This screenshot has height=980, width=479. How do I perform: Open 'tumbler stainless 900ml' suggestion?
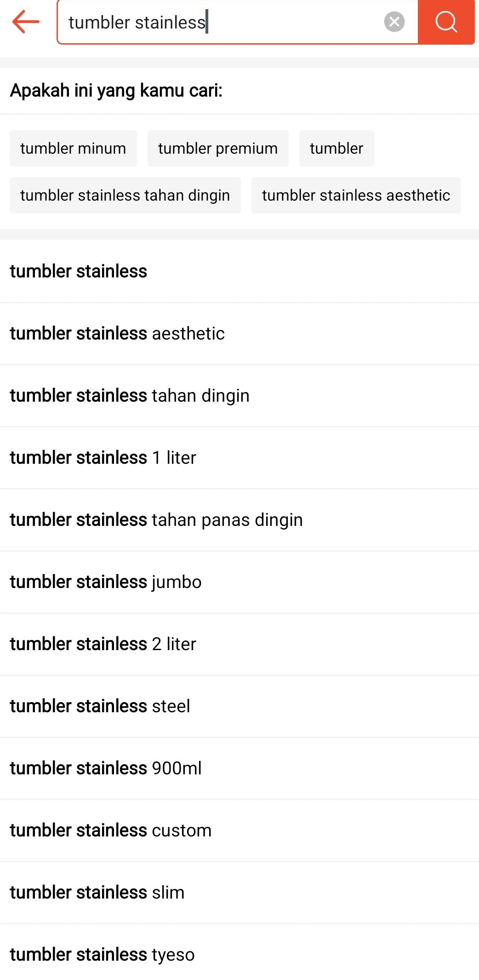[x=105, y=768]
